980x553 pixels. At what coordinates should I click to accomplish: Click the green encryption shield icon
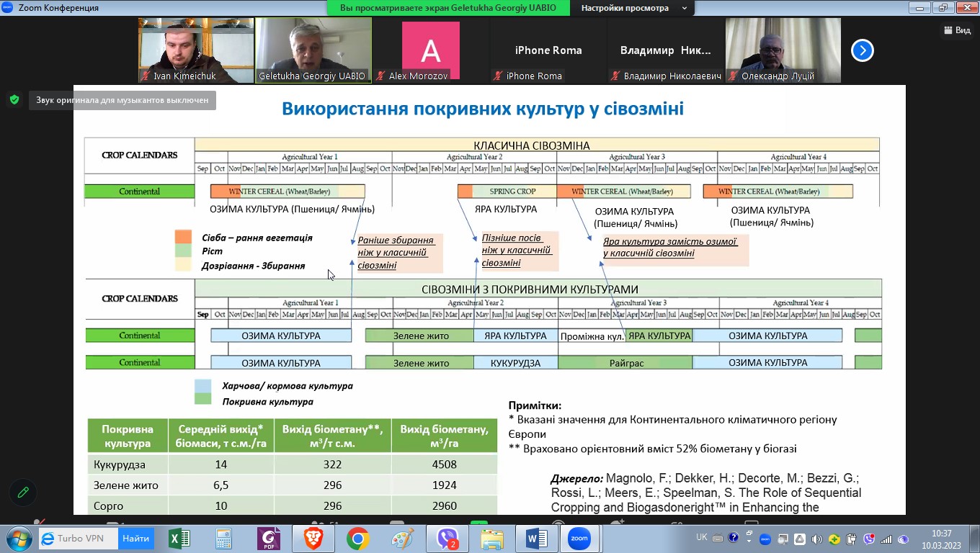click(14, 100)
